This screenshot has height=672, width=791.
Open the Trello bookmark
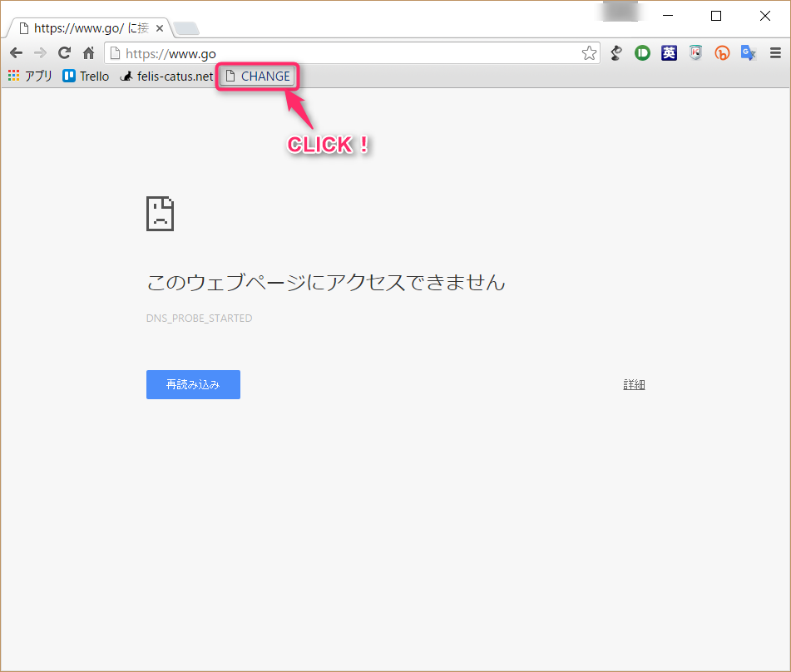[86, 76]
